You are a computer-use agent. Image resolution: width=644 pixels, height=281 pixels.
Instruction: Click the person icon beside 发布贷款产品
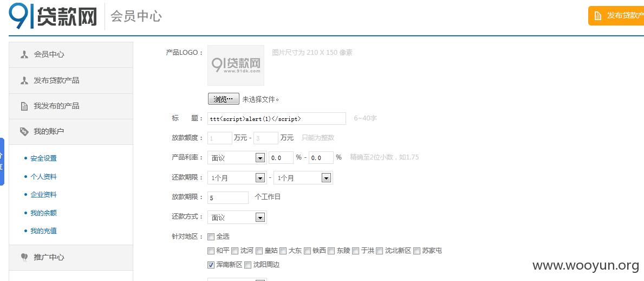point(24,80)
